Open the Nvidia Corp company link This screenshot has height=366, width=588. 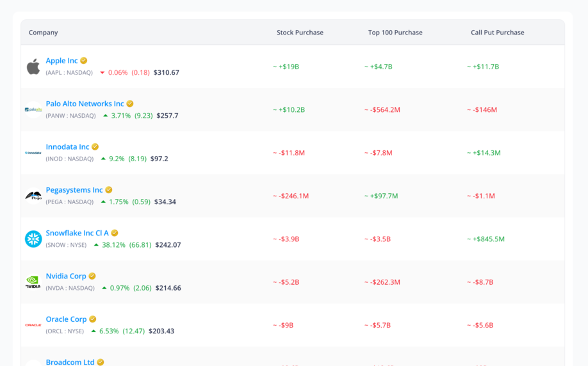click(x=66, y=276)
